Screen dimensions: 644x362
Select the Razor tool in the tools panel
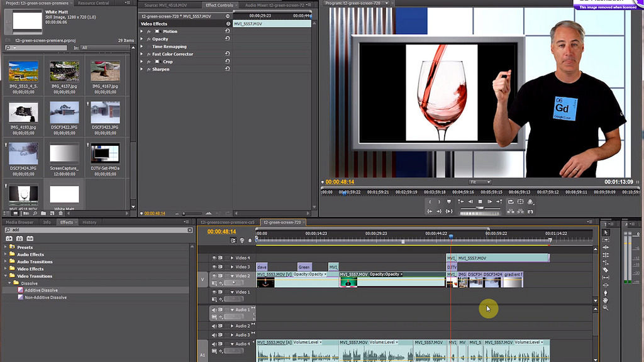tap(606, 270)
